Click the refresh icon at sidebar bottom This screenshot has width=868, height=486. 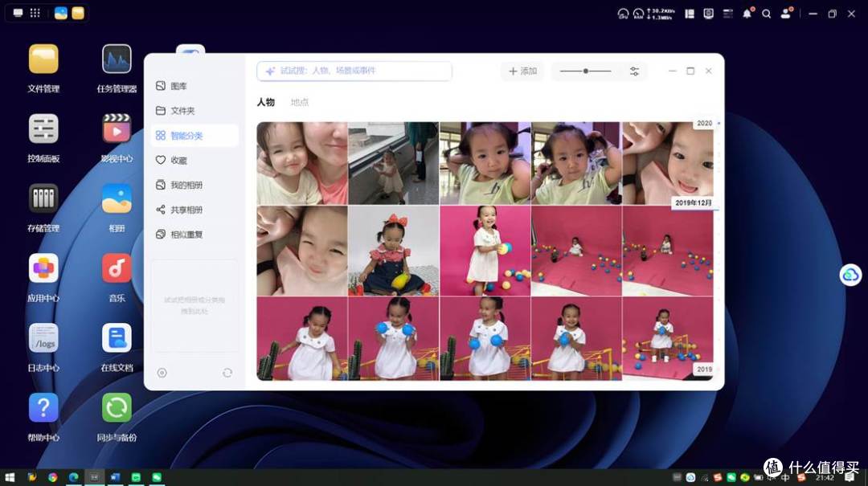[x=227, y=373]
